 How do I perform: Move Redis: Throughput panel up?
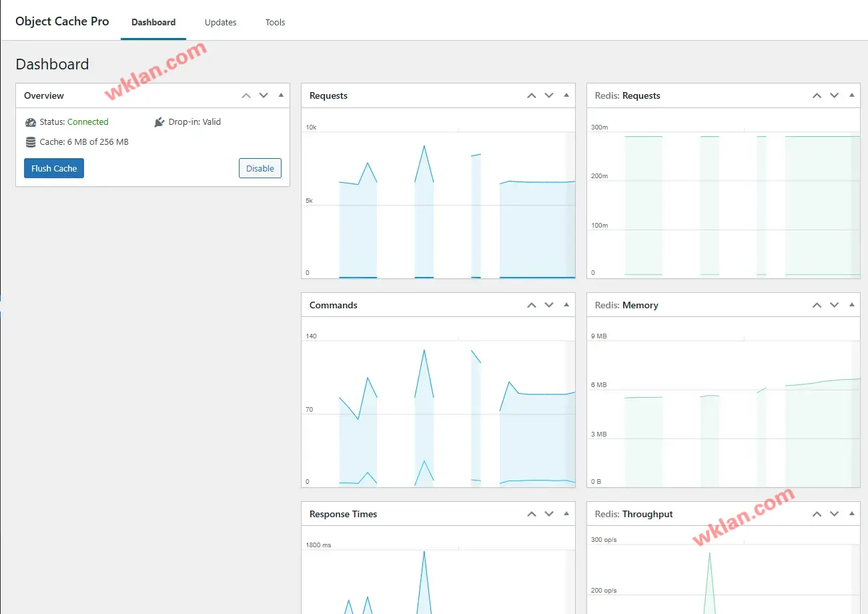tap(817, 514)
